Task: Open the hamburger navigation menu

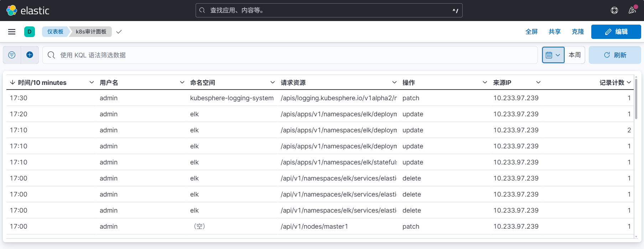Action: [x=12, y=32]
